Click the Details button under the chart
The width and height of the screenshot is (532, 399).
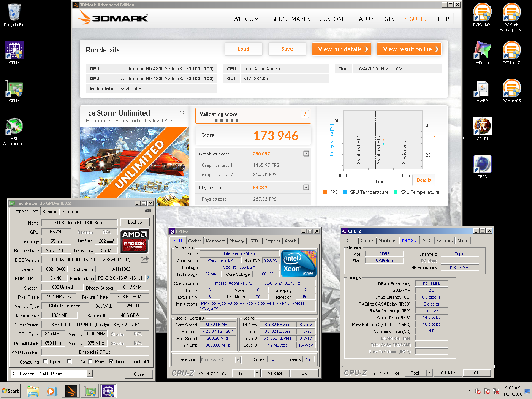[x=424, y=180]
